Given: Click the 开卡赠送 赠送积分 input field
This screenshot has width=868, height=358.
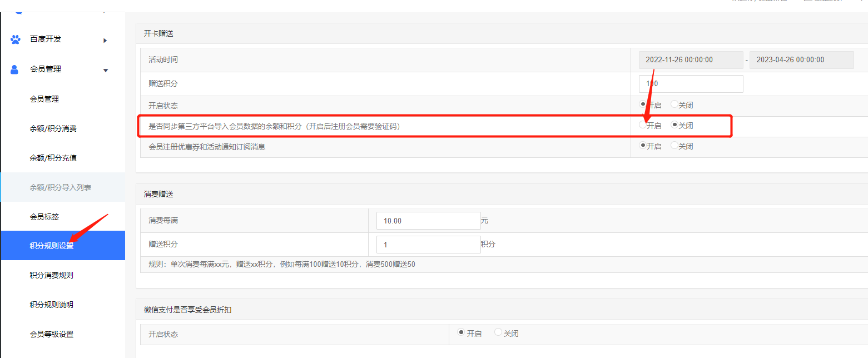Looking at the screenshot, I should click(691, 84).
